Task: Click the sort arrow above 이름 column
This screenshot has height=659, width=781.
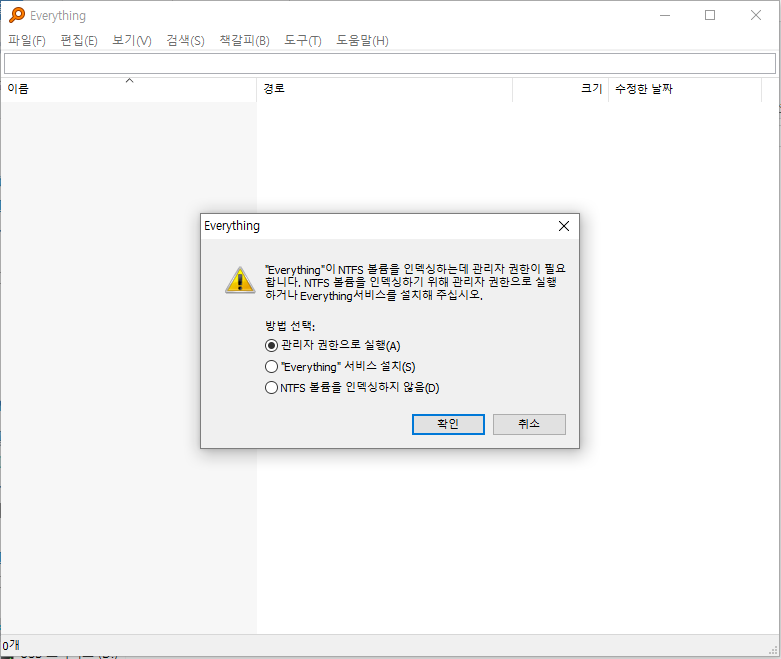Action: [130, 80]
